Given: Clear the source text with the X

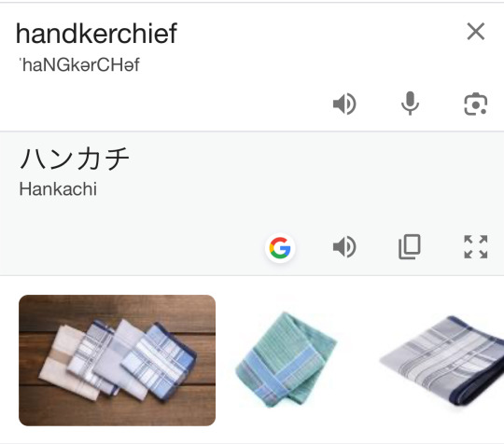Looking at the screenshot, I should [475, 32].
